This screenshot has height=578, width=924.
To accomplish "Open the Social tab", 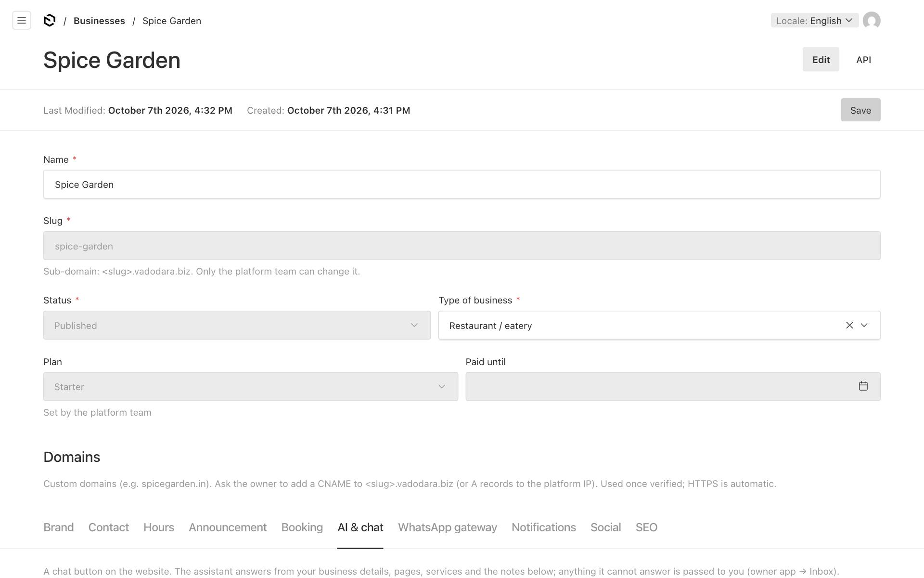I will (606, 527).
